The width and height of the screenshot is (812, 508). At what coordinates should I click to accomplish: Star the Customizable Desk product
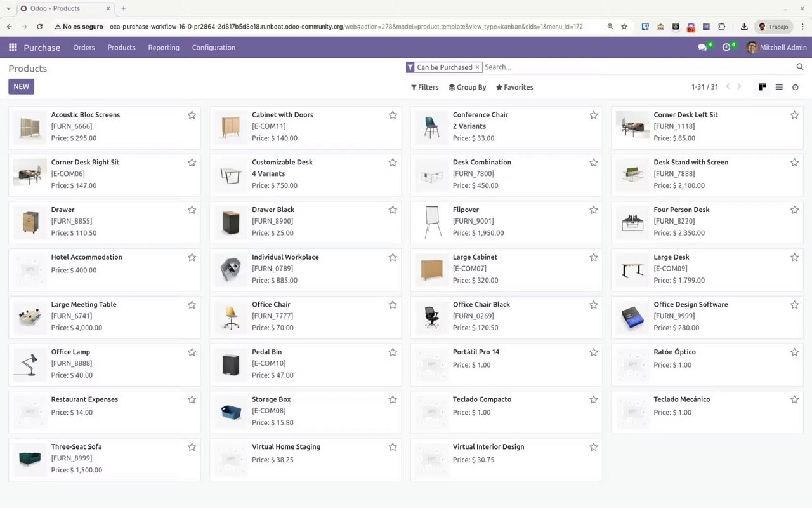393,163
